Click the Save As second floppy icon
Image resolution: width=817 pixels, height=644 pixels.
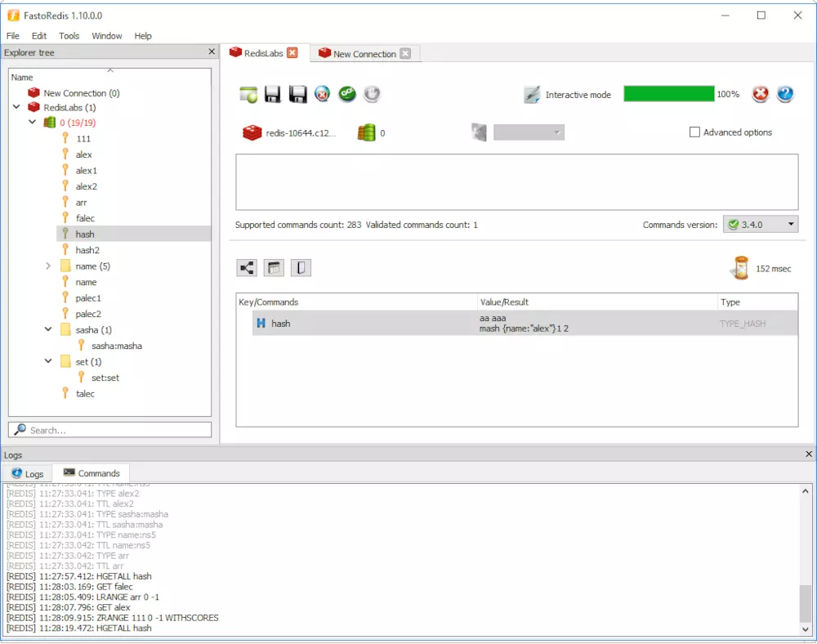tap(297, 94)
